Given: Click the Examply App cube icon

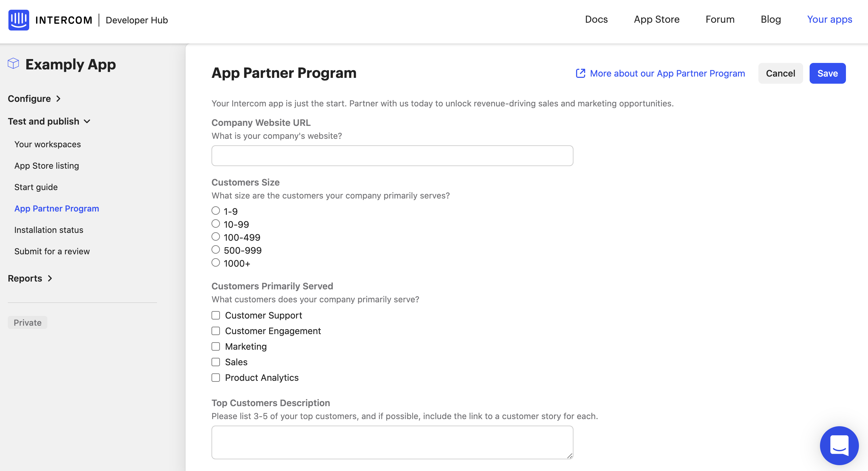Looking at the screenshot, I should click(14, 63).
